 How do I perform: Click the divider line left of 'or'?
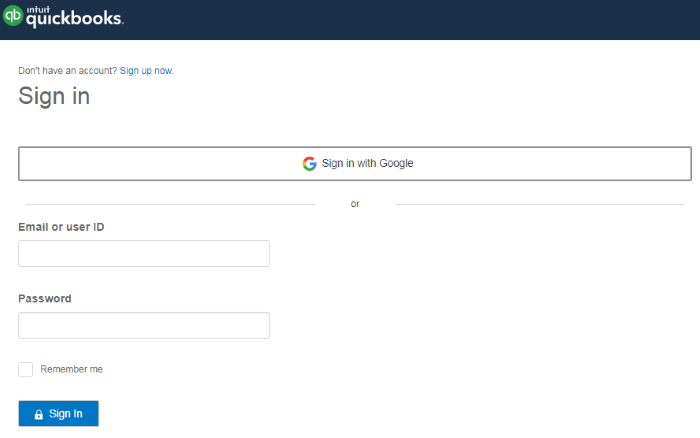tap(171, 204)
